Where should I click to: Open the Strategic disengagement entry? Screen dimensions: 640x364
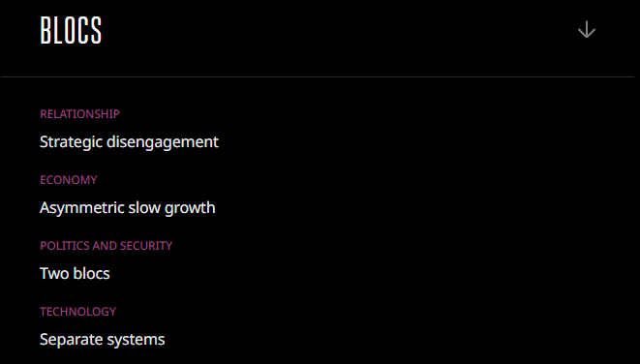pos(129,142)
